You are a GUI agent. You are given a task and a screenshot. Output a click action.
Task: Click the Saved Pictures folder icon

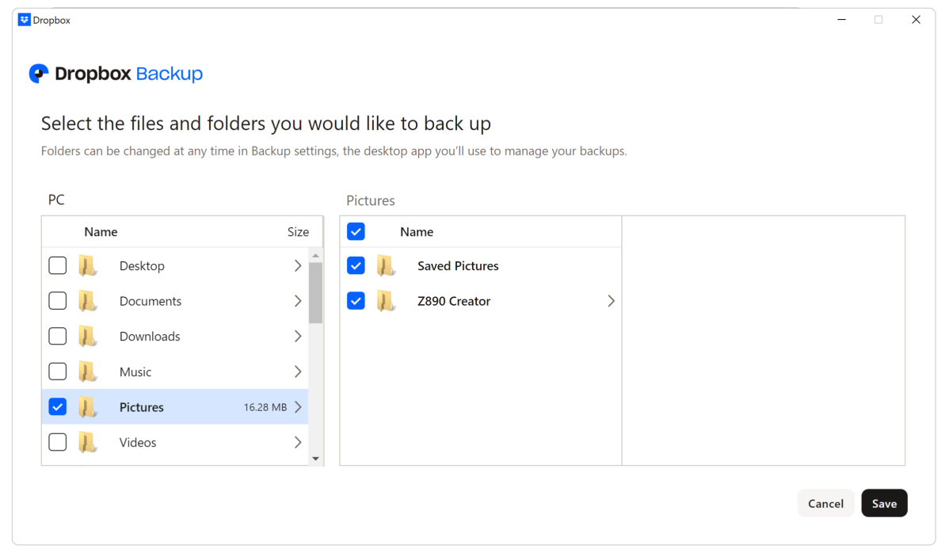(386, 266)
